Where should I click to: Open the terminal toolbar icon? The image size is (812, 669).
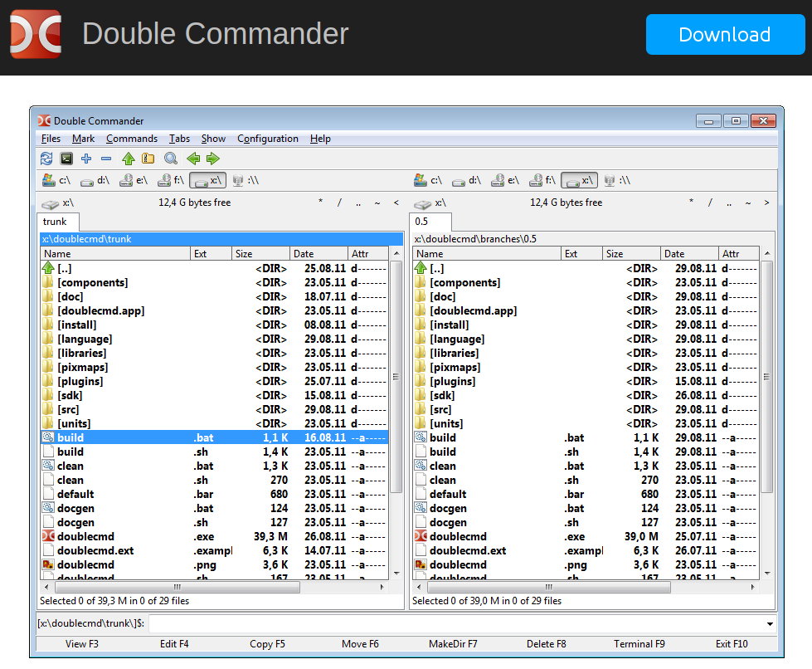click(66, 159)
